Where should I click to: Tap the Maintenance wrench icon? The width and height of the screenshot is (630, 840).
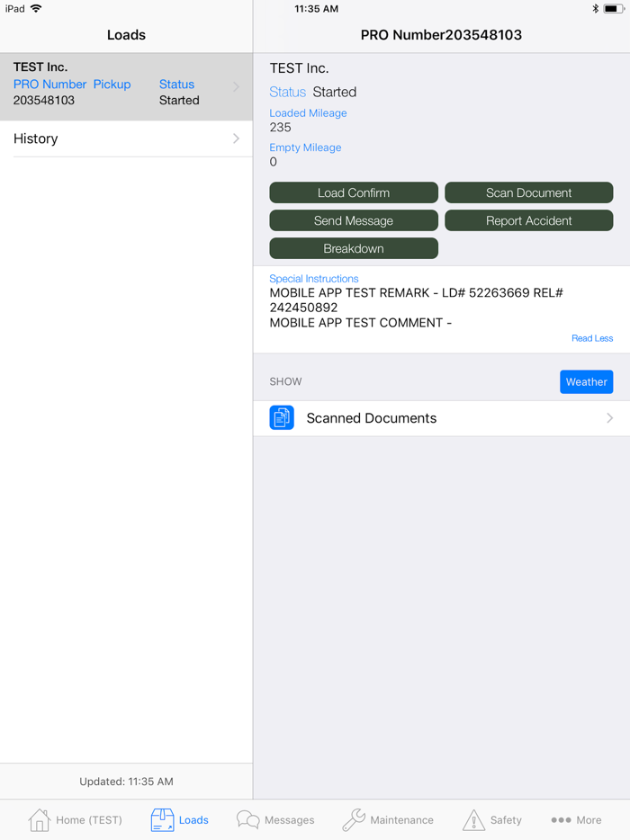point(354,819)
